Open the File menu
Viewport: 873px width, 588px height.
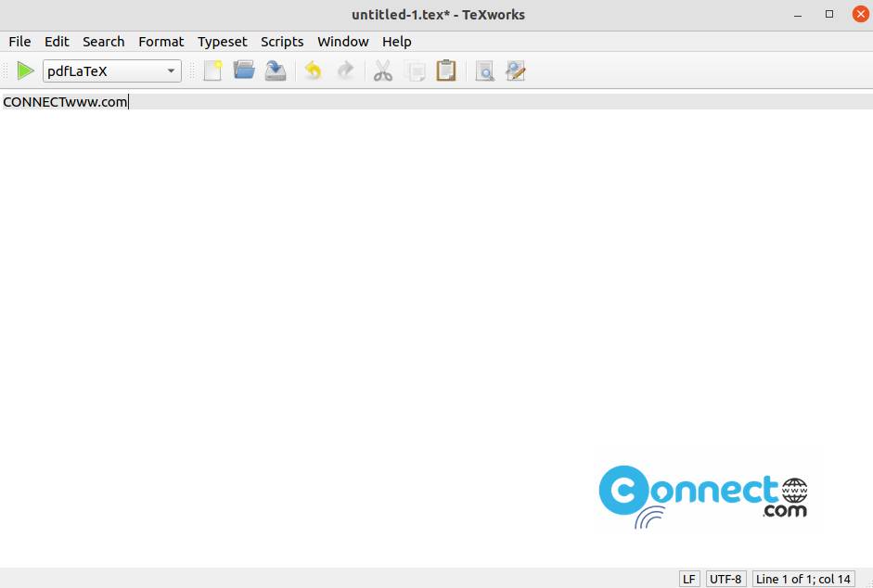19,42
